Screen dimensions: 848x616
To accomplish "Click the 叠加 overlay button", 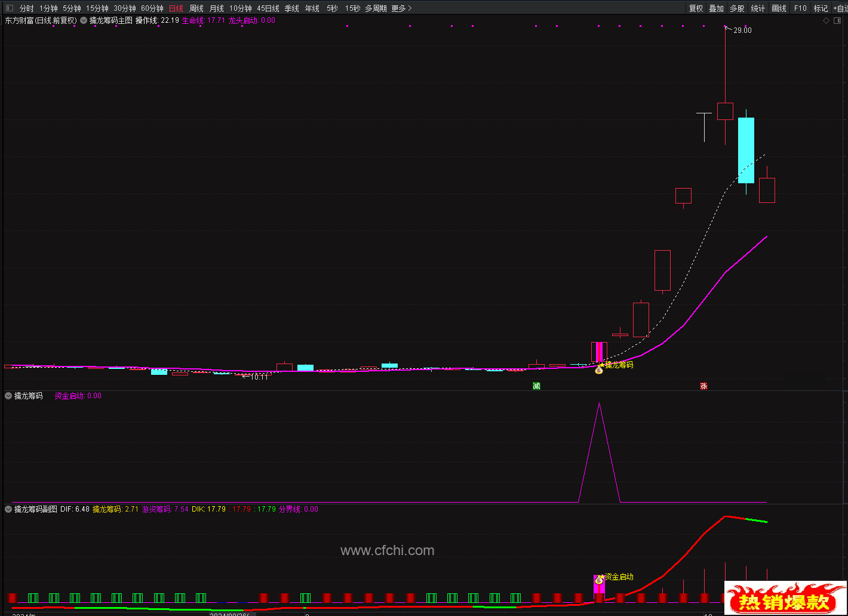I will pos(717,8).
